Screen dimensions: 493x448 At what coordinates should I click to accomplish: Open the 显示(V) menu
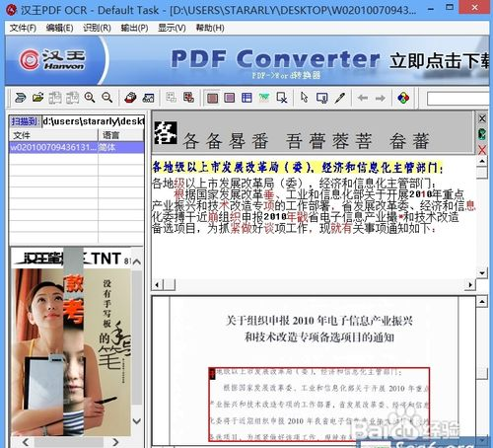pyautogui.click(x=172, y=28)
